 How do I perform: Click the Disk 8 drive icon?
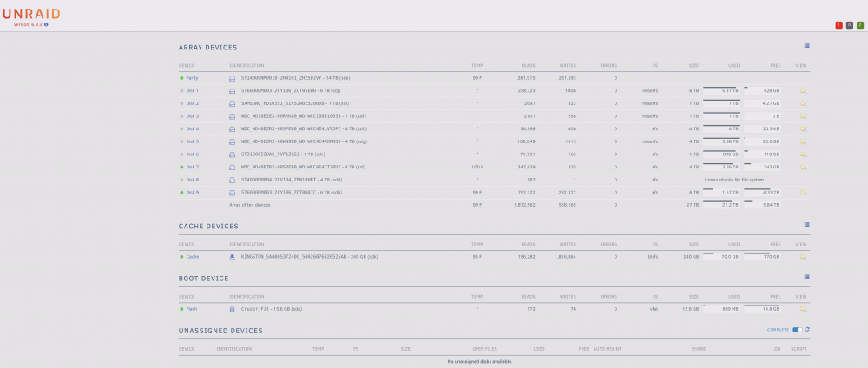(233, 180)
